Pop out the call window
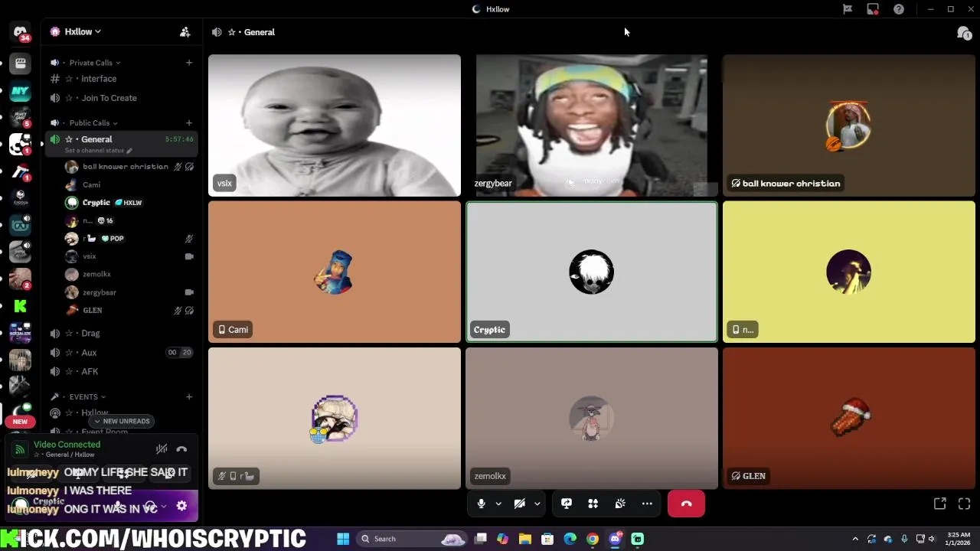This screenshot has width=980, height=551. click(x=939, y=504)
